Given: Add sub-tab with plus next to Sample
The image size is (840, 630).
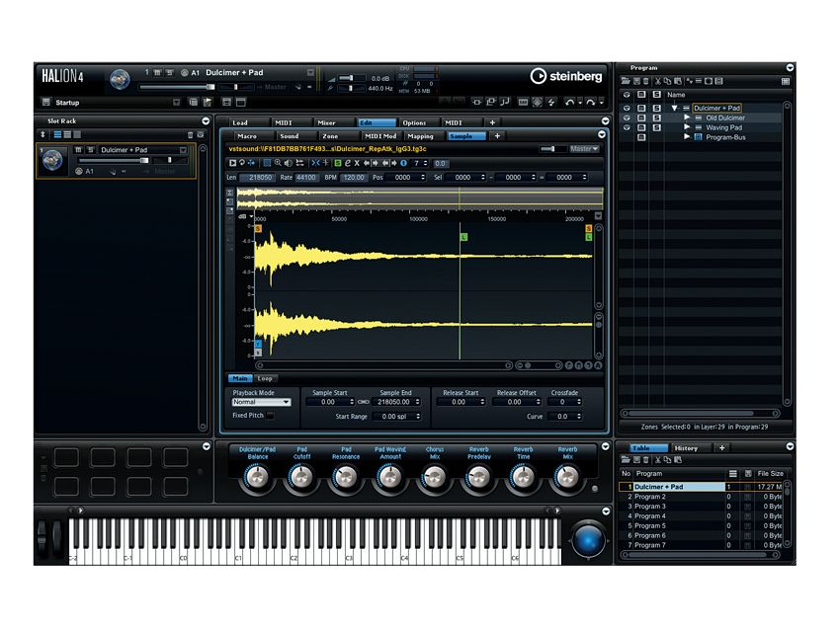Looking at the screenshot, I should (x=497, y=136).
